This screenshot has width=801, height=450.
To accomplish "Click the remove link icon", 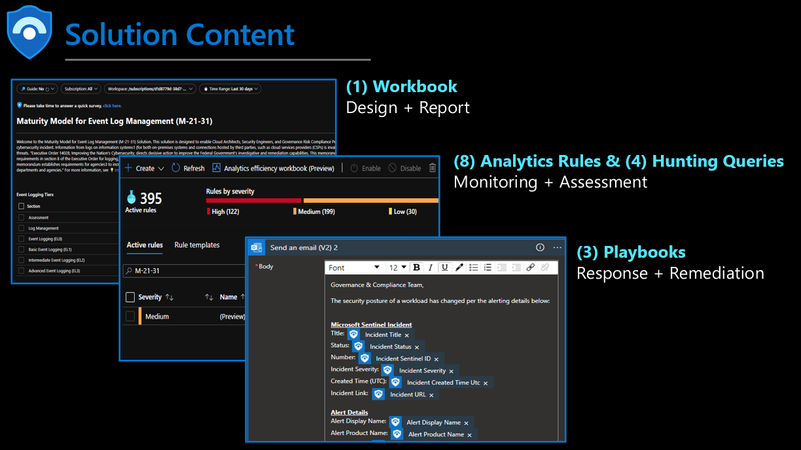I will tap(545, 268).
